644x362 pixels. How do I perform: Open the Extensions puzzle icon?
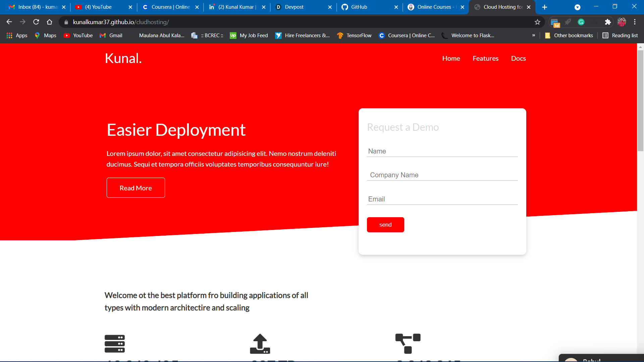pyautogui.click(x=607, y=22)
